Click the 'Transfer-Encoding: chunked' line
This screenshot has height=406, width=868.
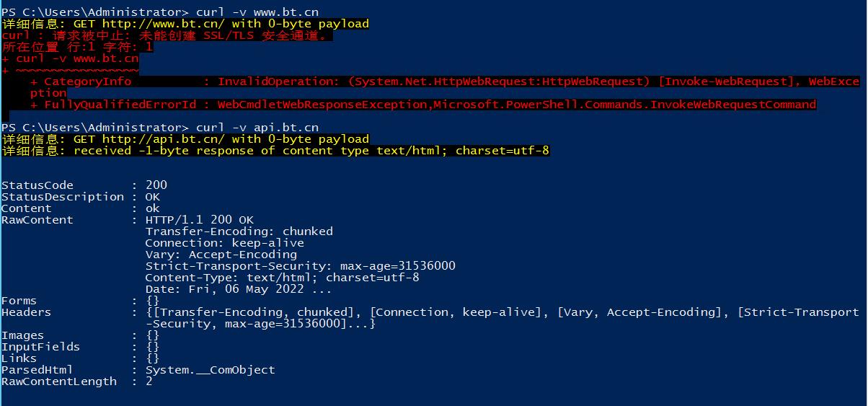239,231
